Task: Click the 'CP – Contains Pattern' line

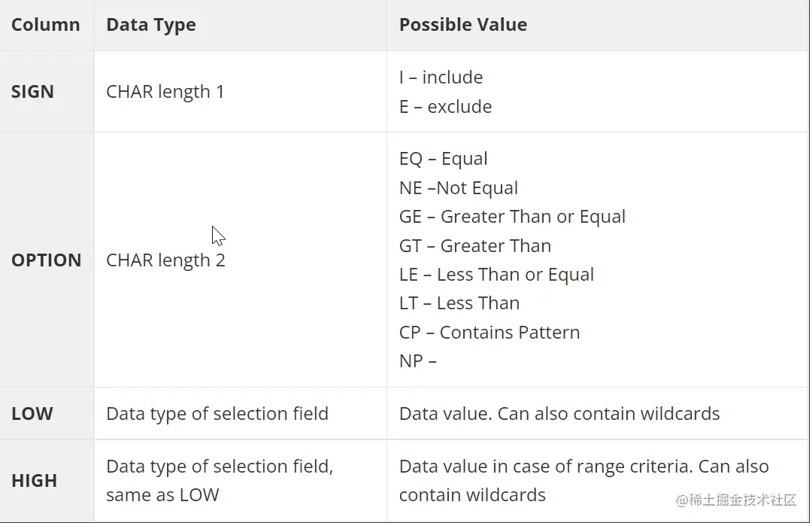Action: 489,333
